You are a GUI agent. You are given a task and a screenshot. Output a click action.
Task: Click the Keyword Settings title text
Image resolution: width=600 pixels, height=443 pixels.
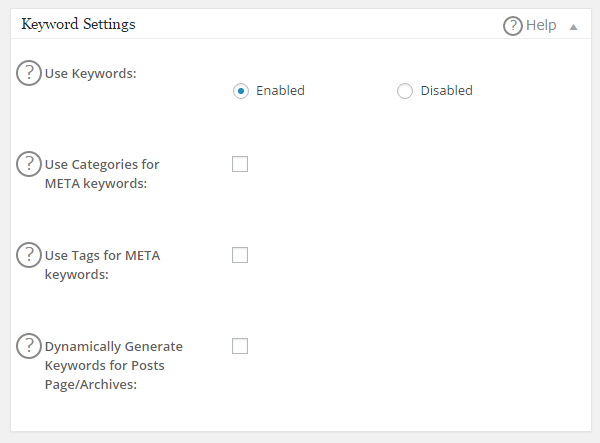(79, 24)
